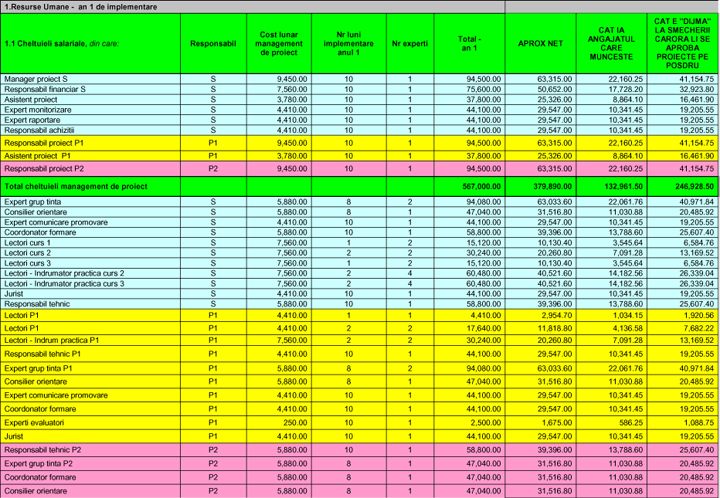Click the 'Total - an 1' header cell
Viewport: 720px width, 498px height.
point(472,43)
